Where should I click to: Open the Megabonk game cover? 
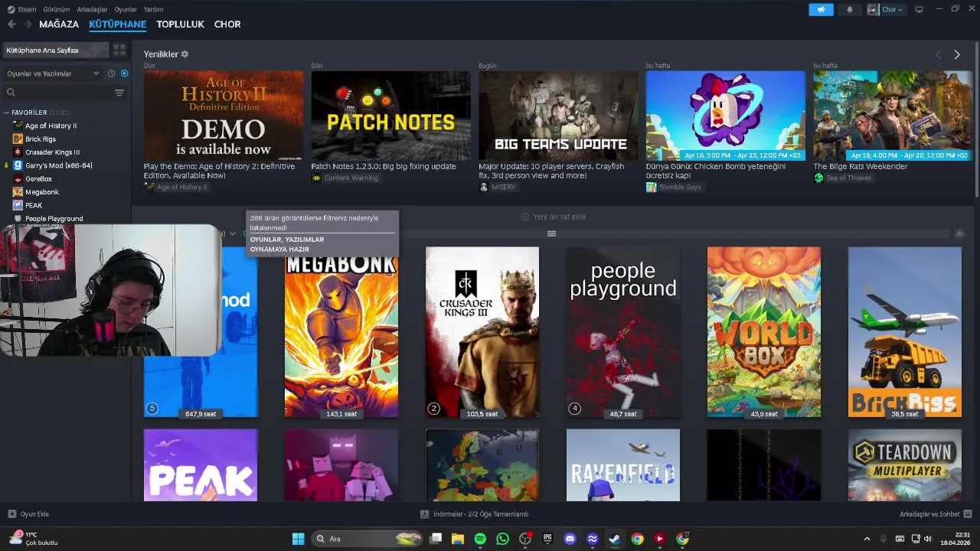click(x=341, y=332)
